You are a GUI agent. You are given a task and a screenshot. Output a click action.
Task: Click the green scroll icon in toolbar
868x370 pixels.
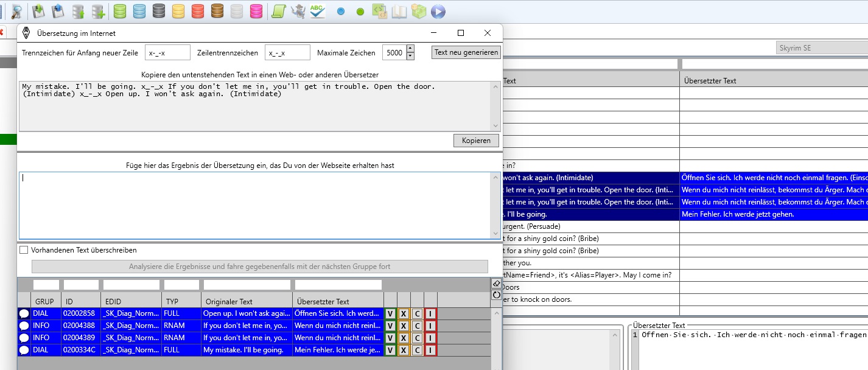click(278, 10)
